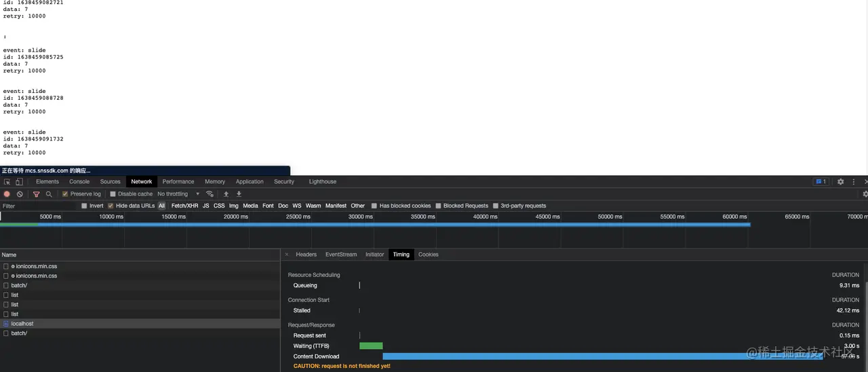The height and width of the screenshot is (372, 868).
Task: Click the 30000 ms timeline marker
Action: click(360, 217)
